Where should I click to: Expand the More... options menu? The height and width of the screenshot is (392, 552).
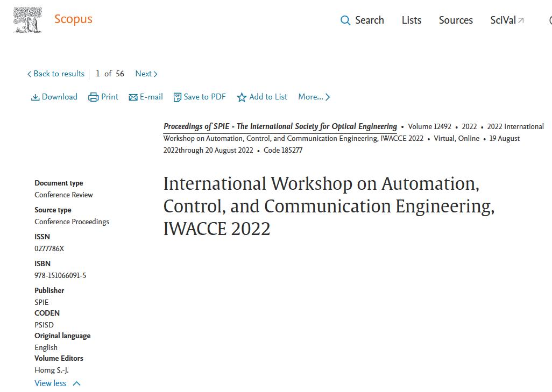[314, 97]
